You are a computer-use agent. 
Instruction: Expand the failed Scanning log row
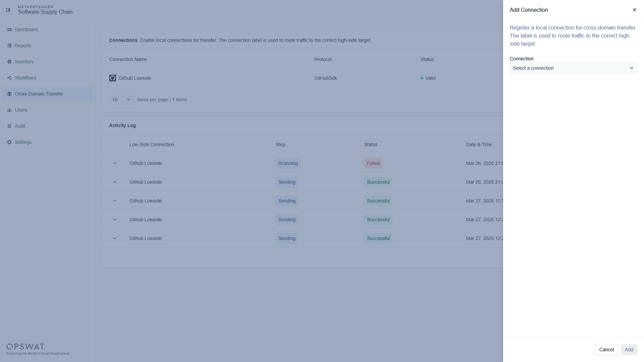pos(115,163)
